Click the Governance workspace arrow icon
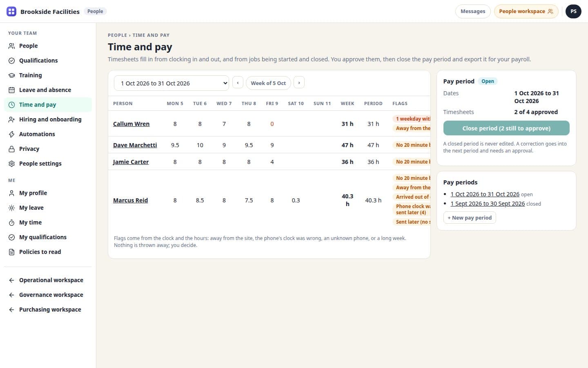 pos(11,295)
